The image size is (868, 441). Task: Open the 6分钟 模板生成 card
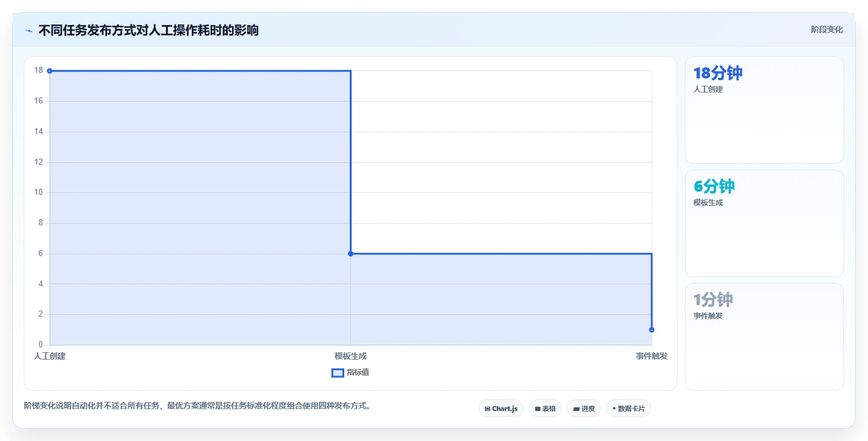[764, 224]
